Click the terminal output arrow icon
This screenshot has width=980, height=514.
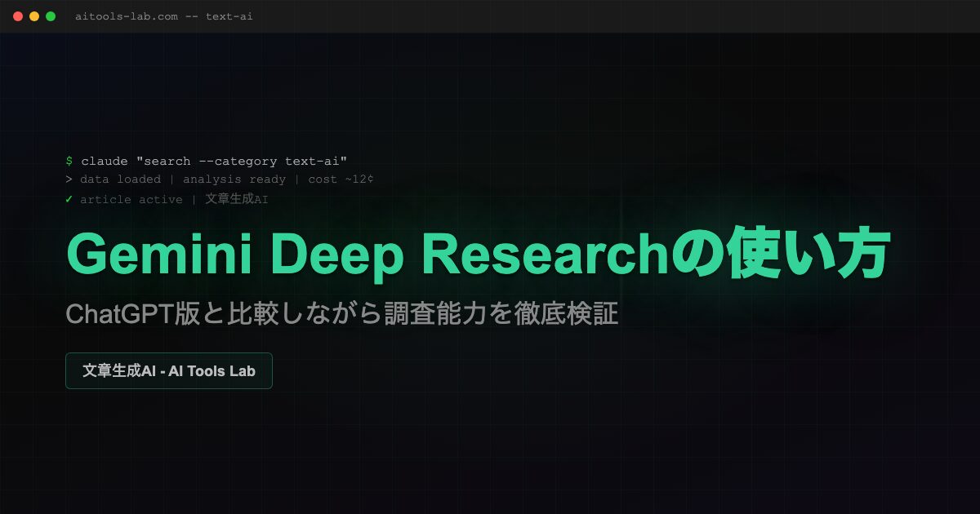tap(69, 179)
